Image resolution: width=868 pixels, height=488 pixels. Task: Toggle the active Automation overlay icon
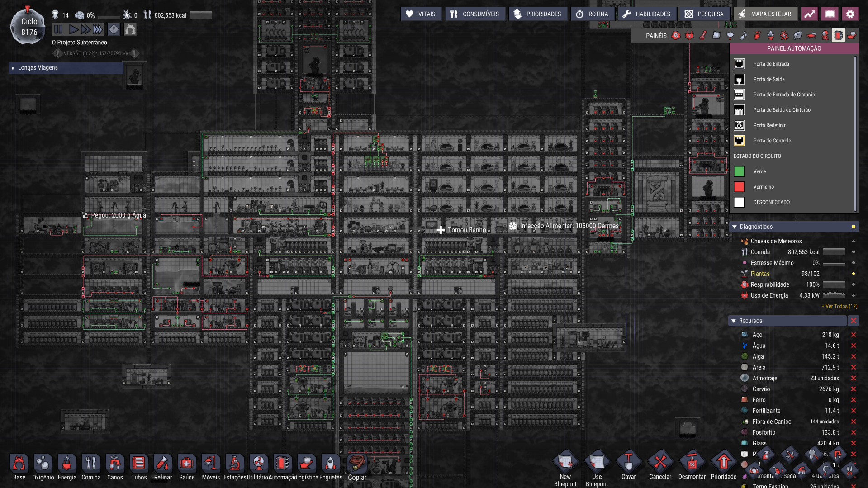point(839,35)
